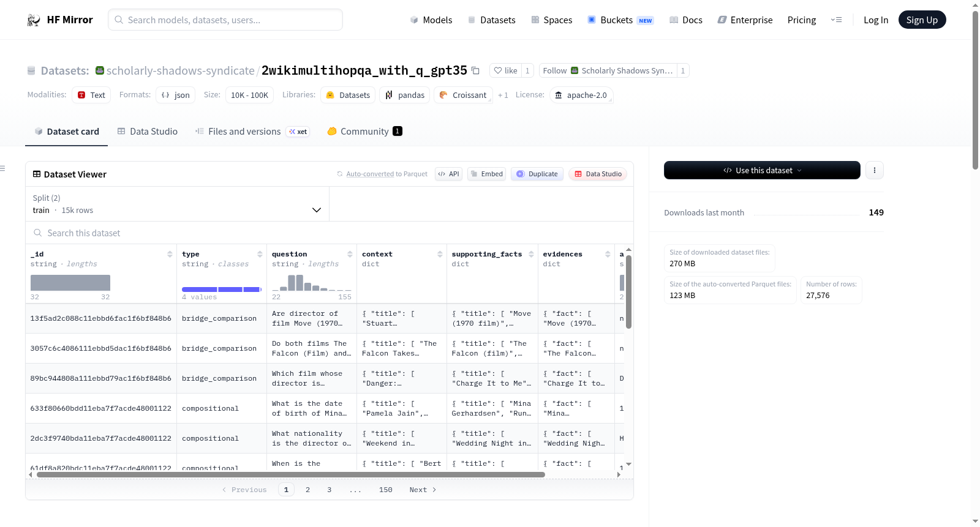Open the Community tab
This screenshot has width=980, height=527.
(364, 131)
